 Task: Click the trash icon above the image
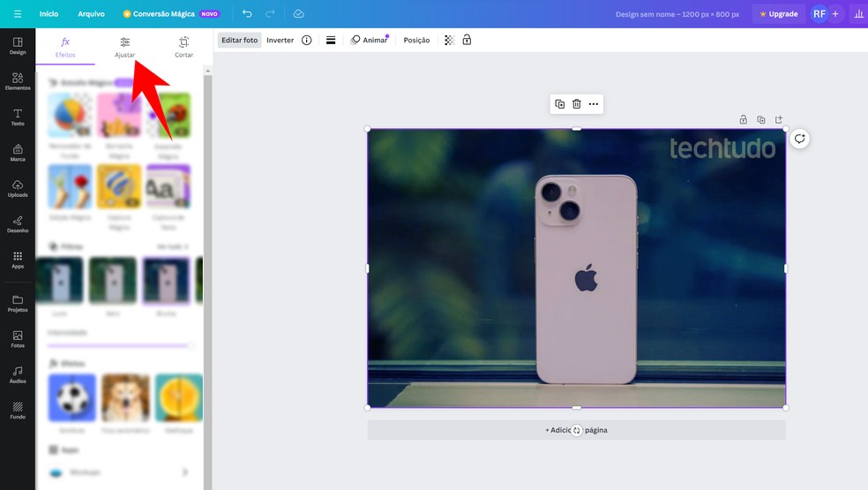pos(576,104)
